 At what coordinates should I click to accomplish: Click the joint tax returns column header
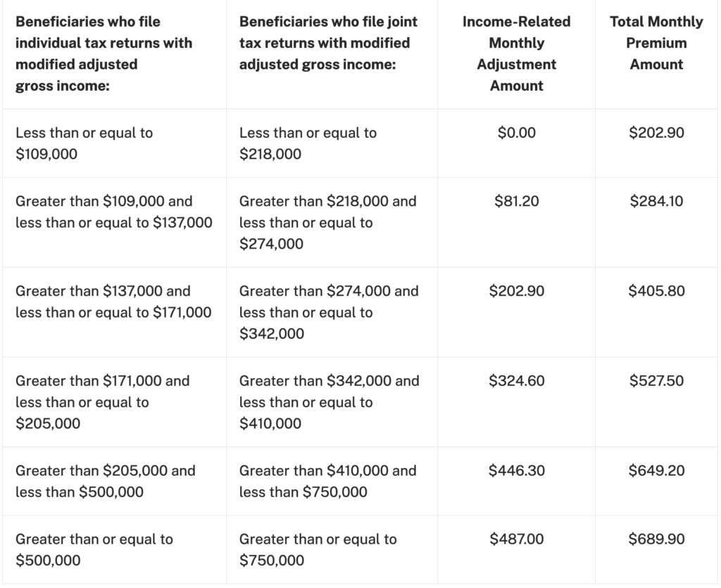(x=328, y=43)
